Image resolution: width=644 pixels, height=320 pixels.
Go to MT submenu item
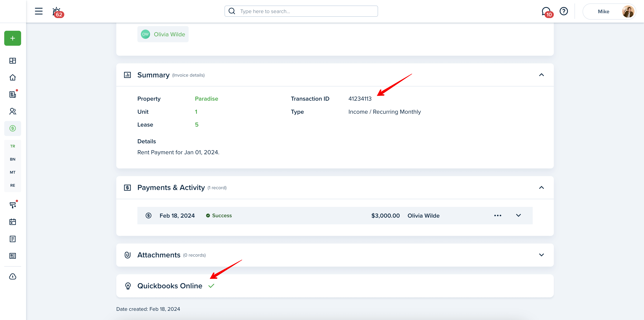tap(13, 172)
